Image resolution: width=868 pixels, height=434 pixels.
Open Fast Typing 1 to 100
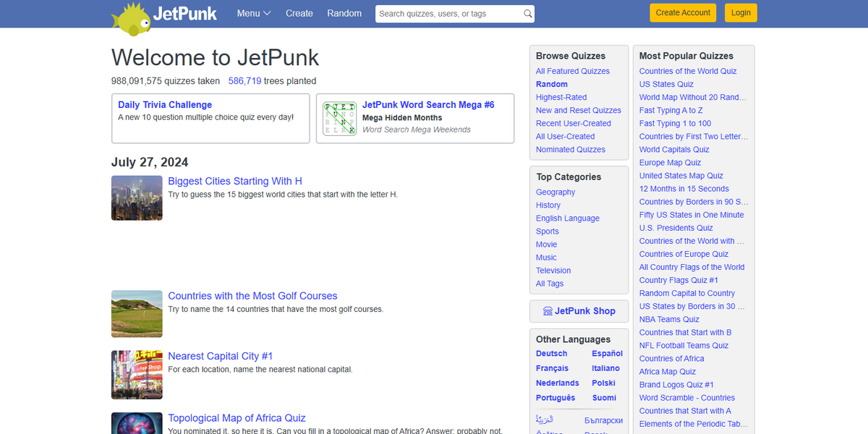coord(676,123)
